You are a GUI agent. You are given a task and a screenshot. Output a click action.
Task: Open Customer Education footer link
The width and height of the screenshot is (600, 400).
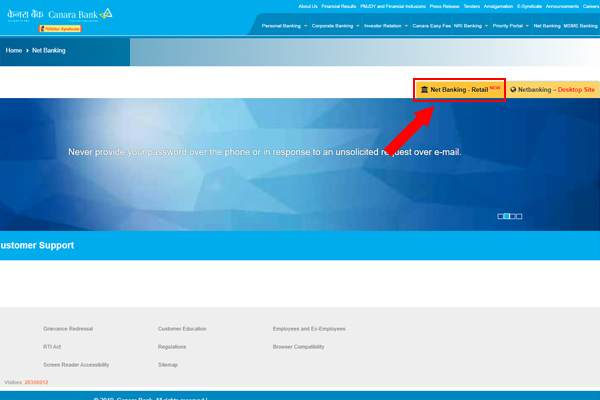click(x=182, y=329)
